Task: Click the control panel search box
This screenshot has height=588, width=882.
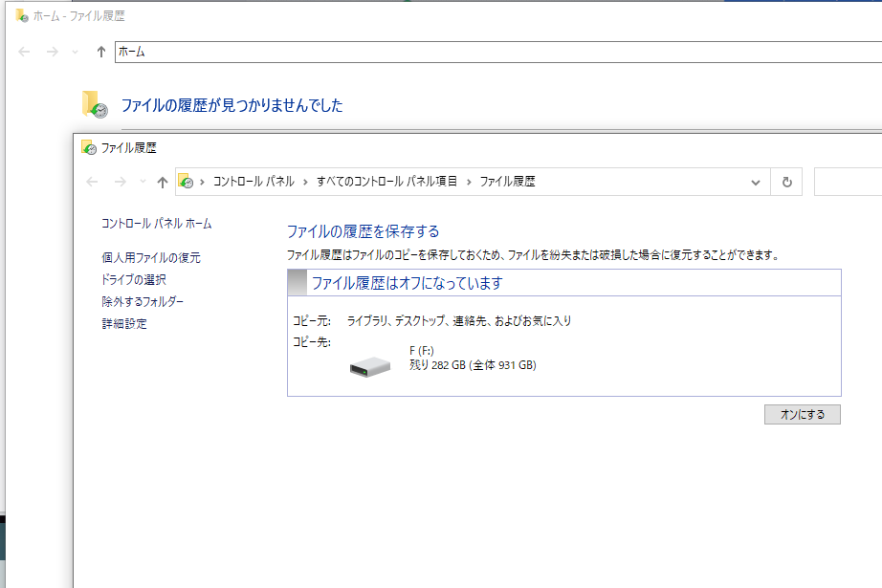Action: tap(847, 182)
